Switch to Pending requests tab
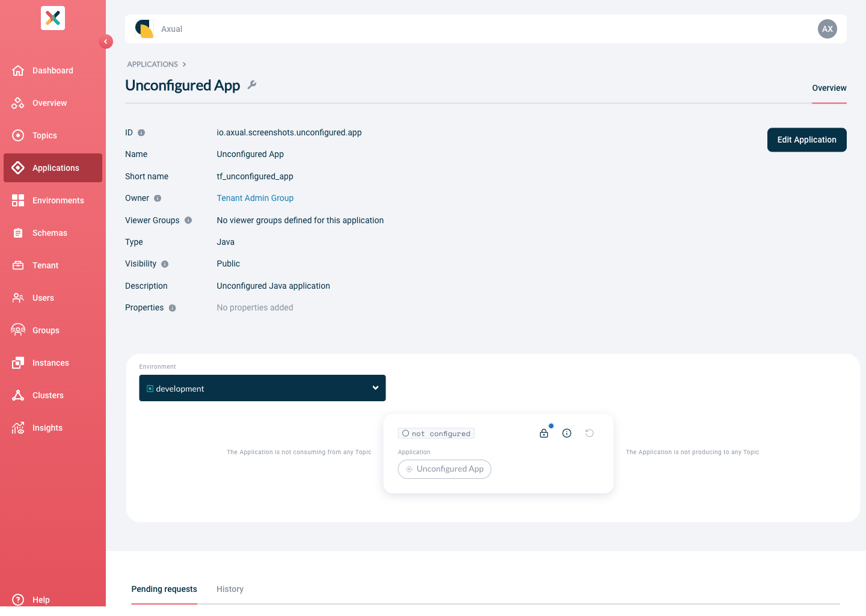This screenshot has width=866, height=616. coord(164,589)
